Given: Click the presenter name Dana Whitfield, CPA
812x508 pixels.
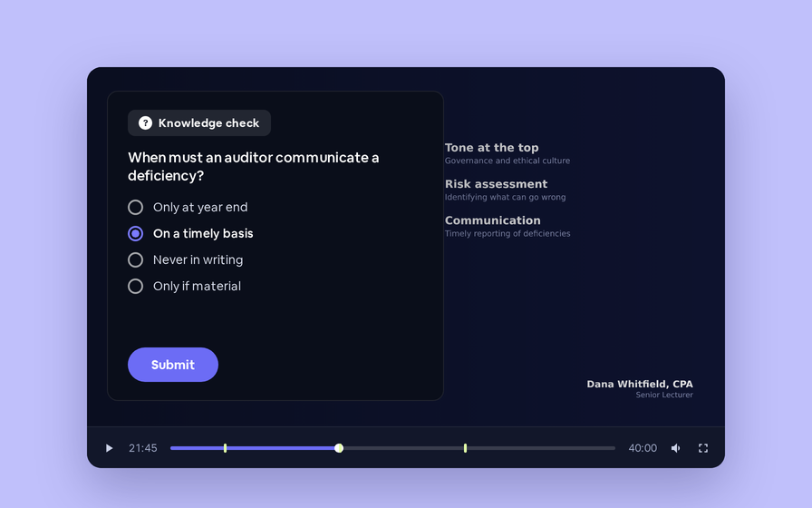Looking at the screenshot, I should tap(640, 384).
